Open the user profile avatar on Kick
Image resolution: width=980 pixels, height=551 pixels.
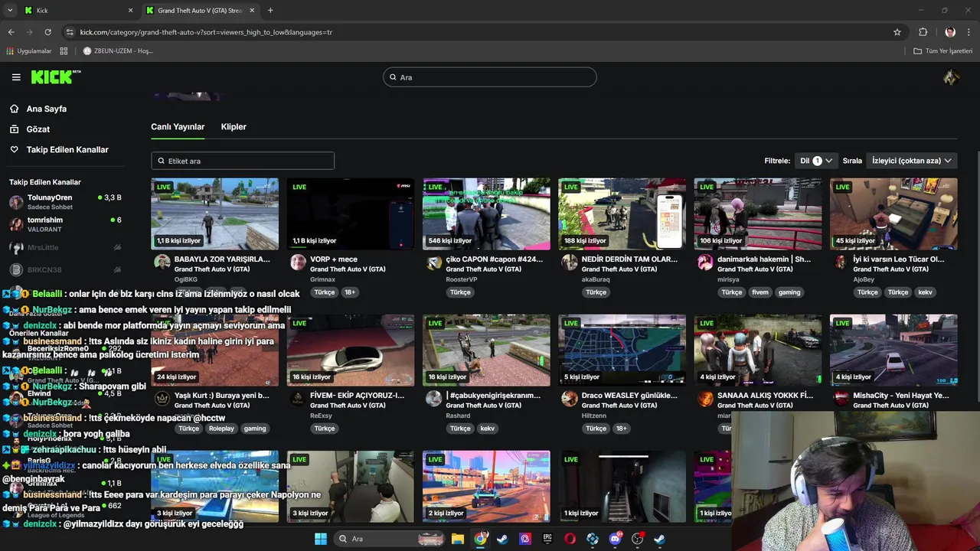951,77
